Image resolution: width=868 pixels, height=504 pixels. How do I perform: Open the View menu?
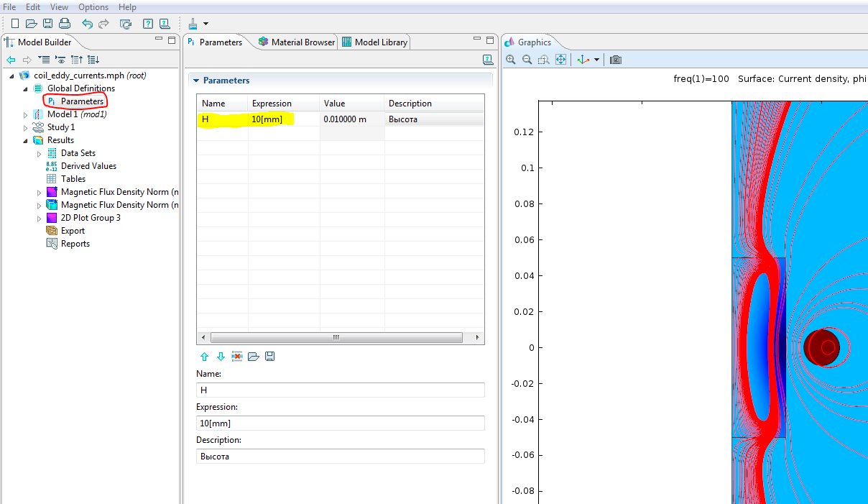pos(60,7)
